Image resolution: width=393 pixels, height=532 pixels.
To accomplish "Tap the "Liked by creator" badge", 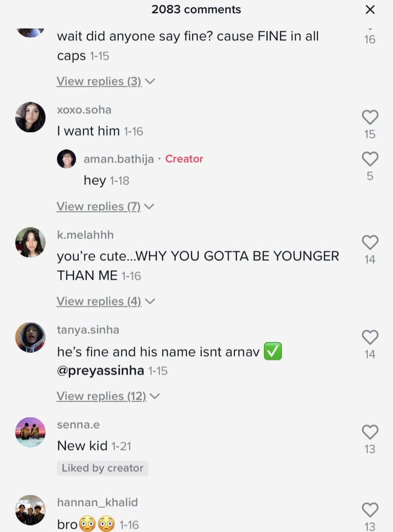I will [103, 468].
